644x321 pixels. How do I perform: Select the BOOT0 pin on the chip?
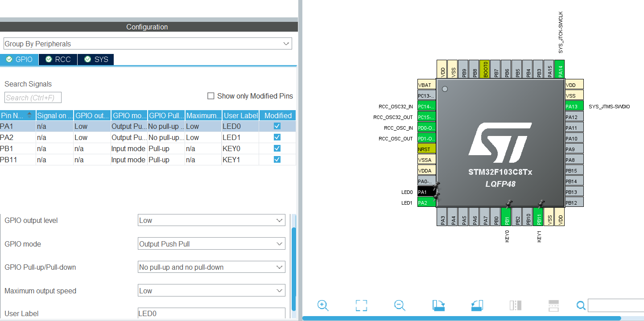[x=485, y=70]
